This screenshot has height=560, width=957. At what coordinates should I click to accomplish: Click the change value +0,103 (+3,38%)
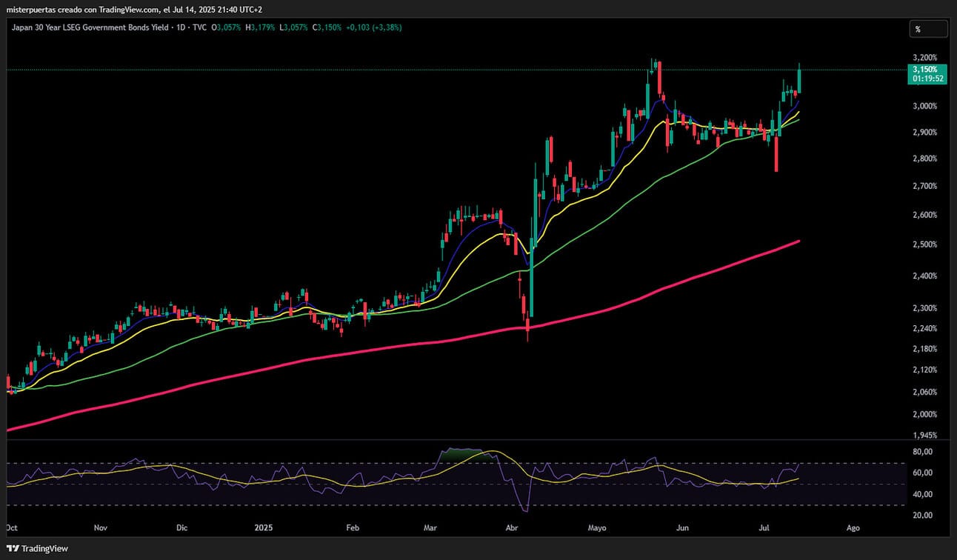(374, 27)
